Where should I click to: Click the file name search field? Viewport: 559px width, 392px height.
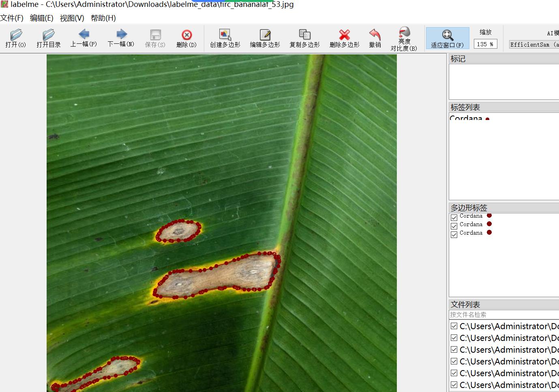pyautogui.click(x=503, y=315)
